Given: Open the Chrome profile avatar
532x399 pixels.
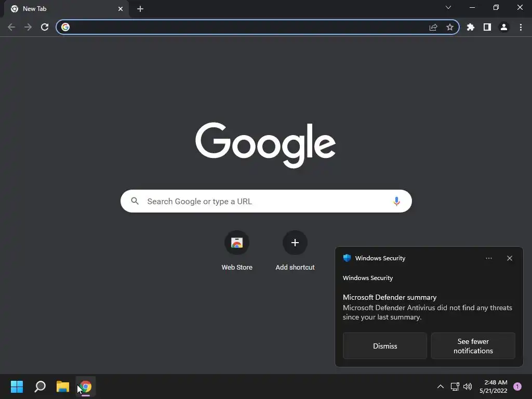Looking at the screenshot, I should coord(504,27).
